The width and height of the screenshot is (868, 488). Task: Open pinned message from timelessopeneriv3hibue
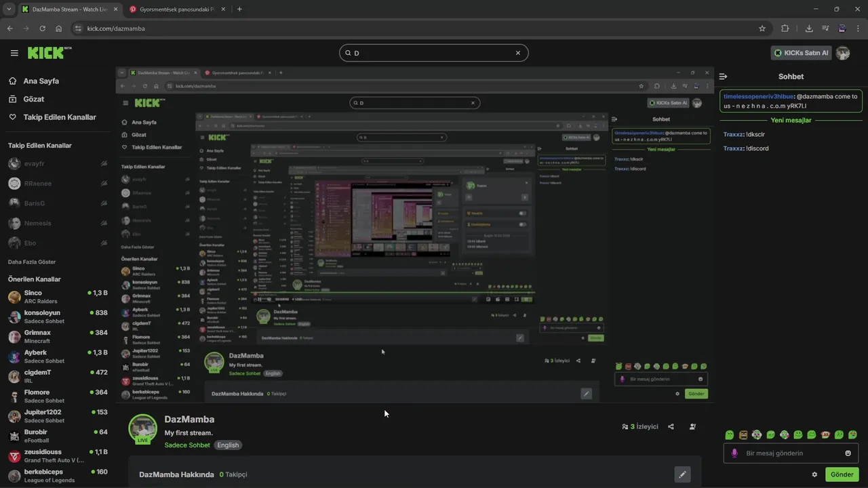791,101
